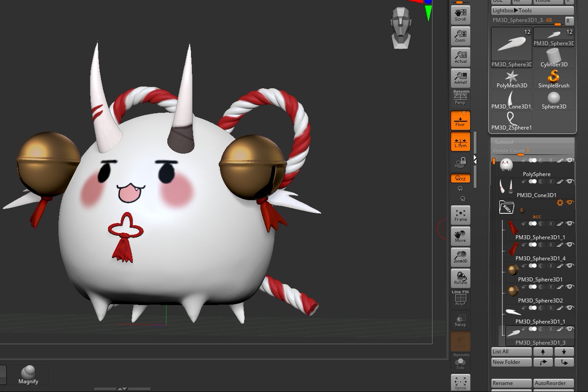Adjust the PM3D_Sphere3D1_3 tool slider

[527, 21]
